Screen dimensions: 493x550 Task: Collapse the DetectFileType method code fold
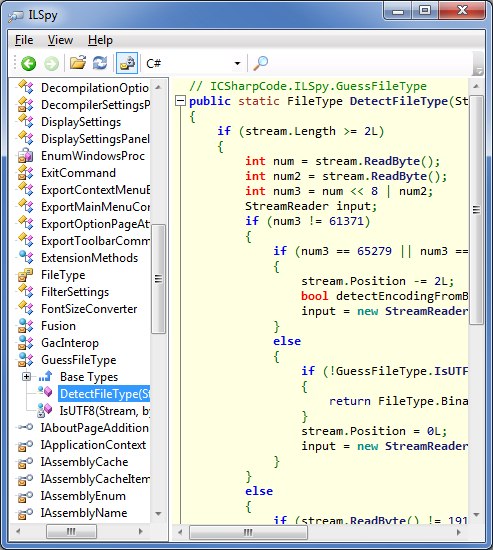click(180, 101)
